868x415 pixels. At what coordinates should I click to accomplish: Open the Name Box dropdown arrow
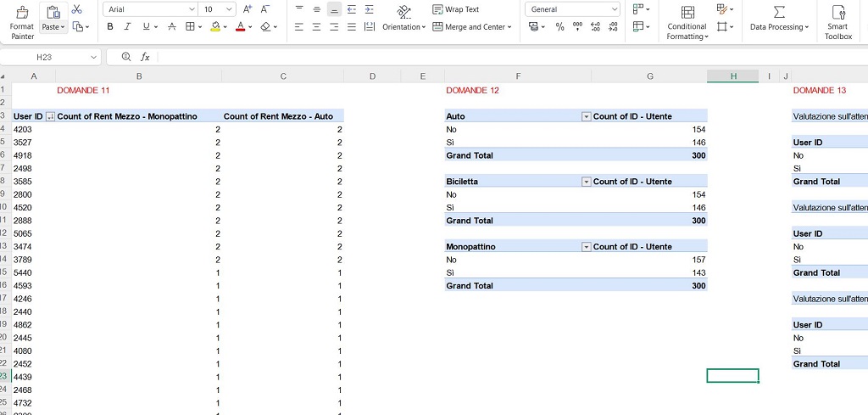[x=93, y=57]
